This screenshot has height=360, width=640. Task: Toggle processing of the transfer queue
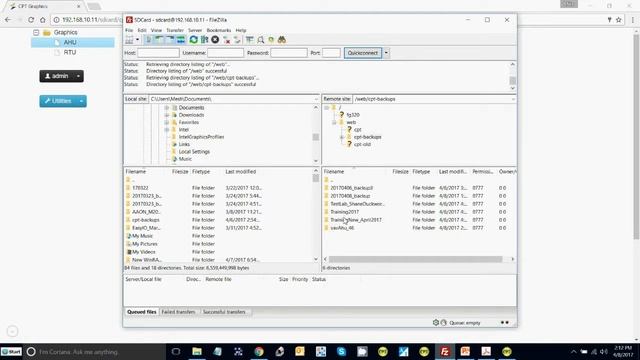[x=204, y=40]
